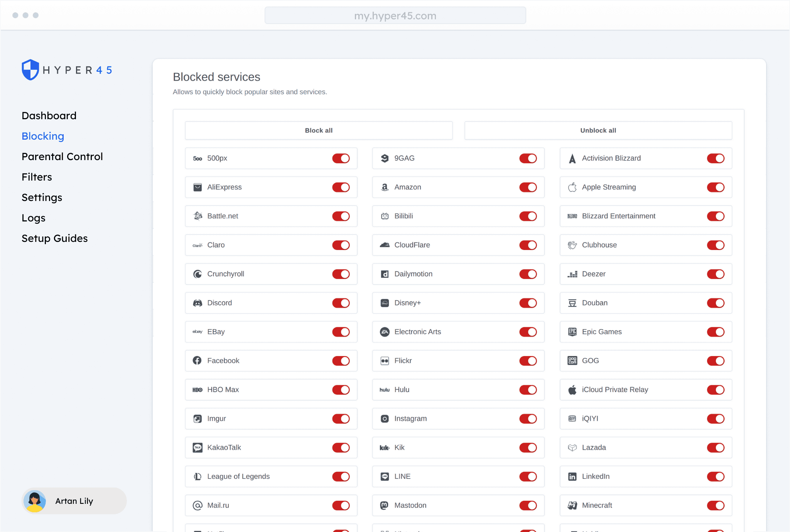This screenshot has width=790, height=532.
Task: Click the Minecraft icon
Action: [x=572, y=505]
